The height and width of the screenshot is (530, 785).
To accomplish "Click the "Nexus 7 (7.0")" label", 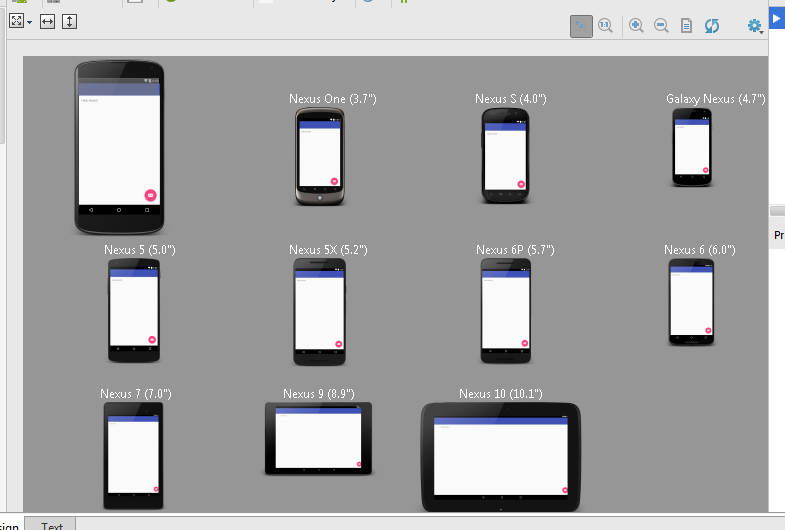I will click(x=136, y=394).
